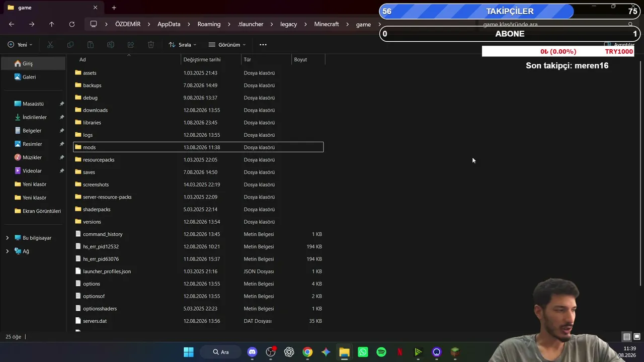Open chevron after ÖZDEMİR in address bar

point(149,24)
